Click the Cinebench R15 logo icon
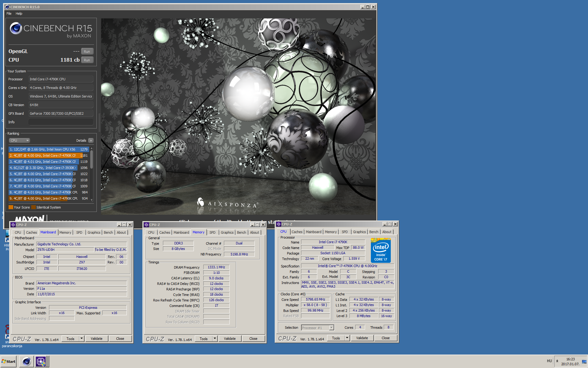Viewport: 588px width, 368px height. point(16,29)
